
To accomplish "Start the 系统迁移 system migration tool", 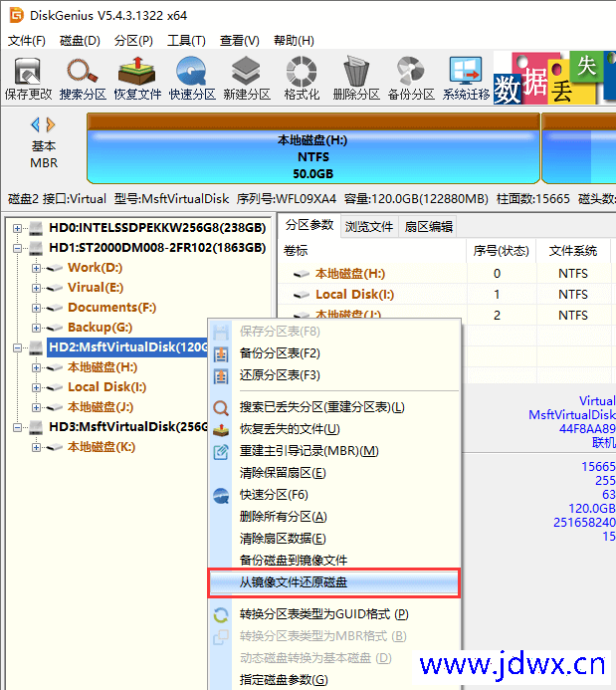I will pyautogui.click(x=466, y=79).
